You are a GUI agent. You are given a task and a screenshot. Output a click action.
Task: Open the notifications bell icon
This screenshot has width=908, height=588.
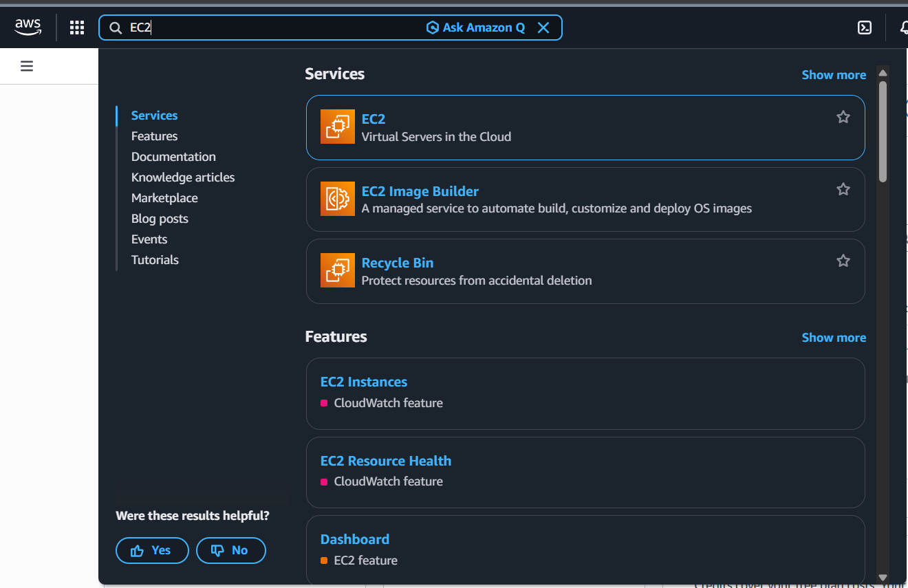(904, 28)
